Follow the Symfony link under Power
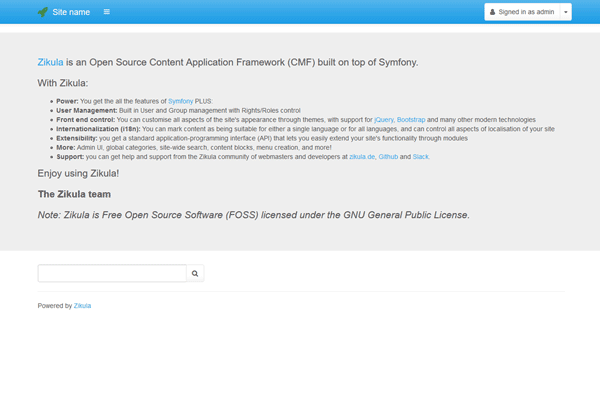The image size is (600, 400). click(x=180, y=102)
